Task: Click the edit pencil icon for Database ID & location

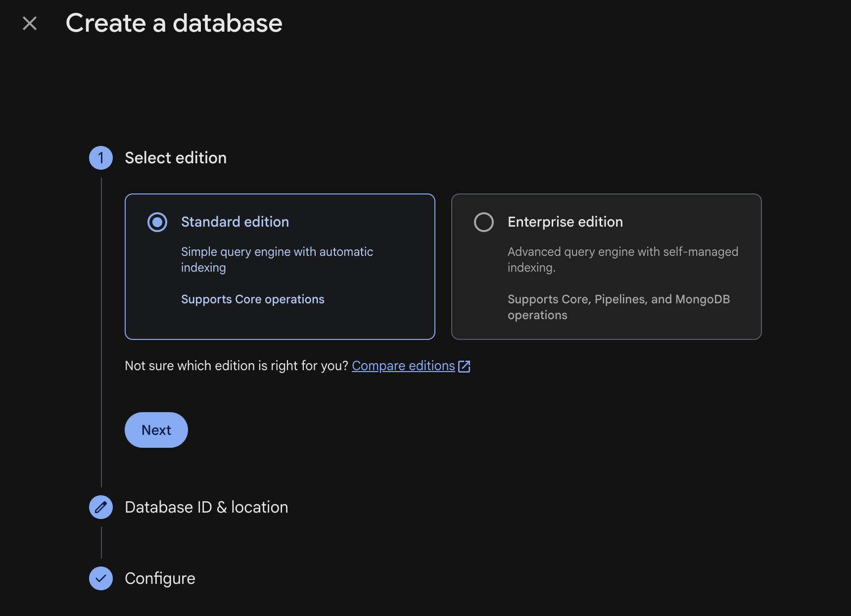Action: click(x=101, y=507)
